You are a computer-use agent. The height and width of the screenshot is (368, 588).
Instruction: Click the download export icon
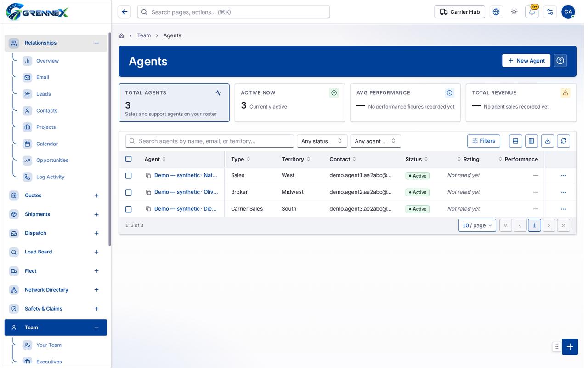click(x=548, y=141)
